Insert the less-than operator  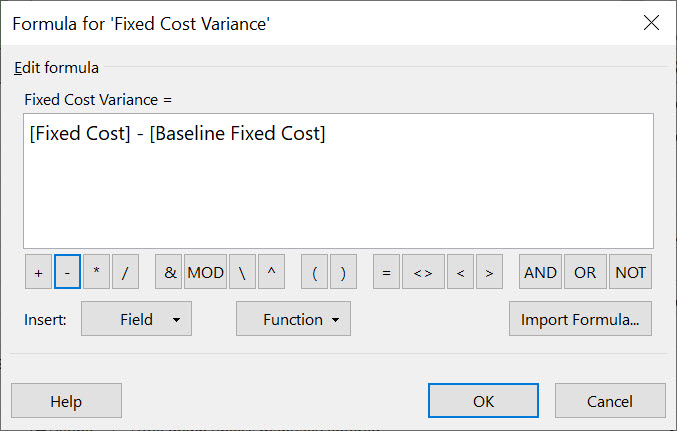coord(461,272)
